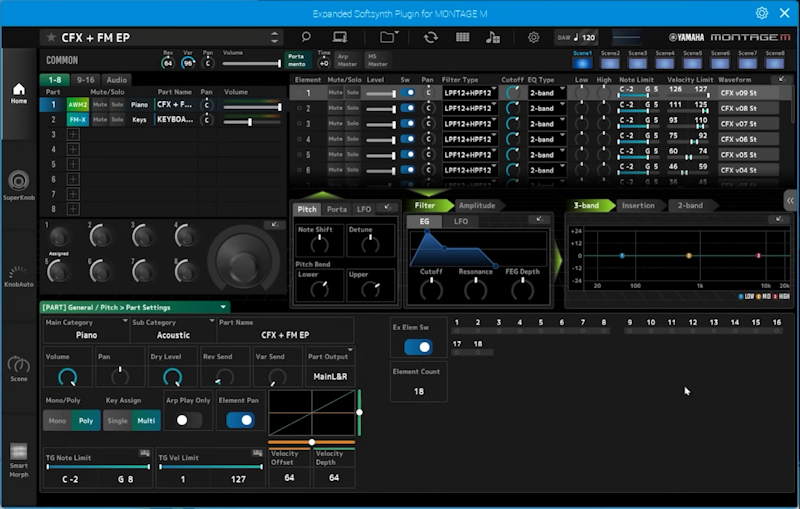The width and height of the screenshot is (800, 509).
Task: Open element 6 EQ Type dropdown
Action: [x=546, y=170]
